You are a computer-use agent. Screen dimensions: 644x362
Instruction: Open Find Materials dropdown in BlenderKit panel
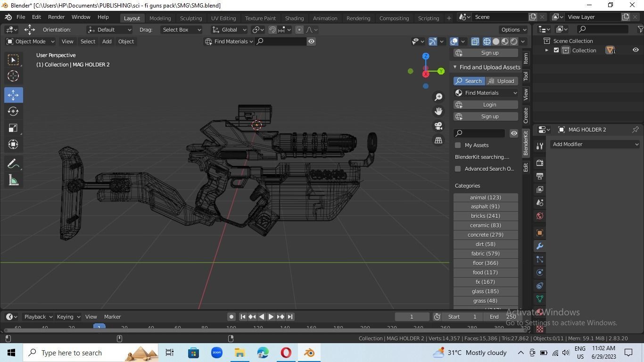[486, 93]
